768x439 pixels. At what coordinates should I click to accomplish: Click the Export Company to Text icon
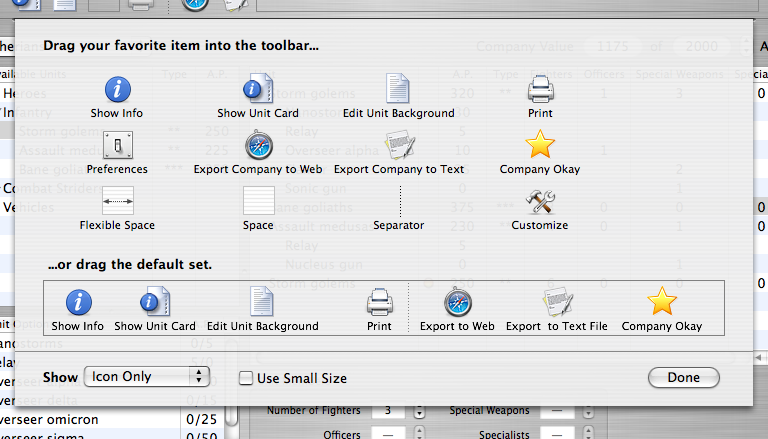coord(398,146)
